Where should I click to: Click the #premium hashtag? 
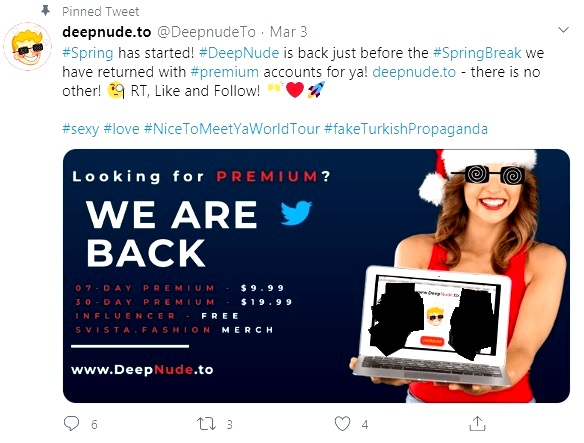click(x=225, y=72)
